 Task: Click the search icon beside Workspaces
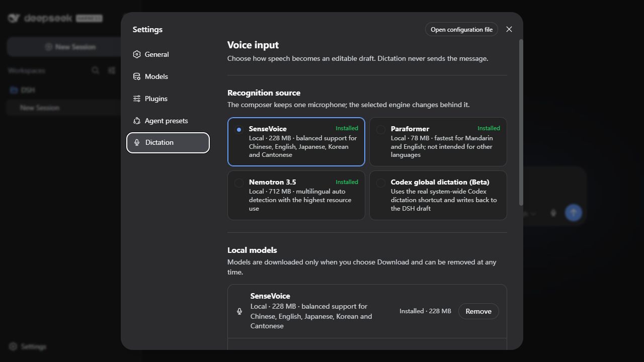(96, 70)
